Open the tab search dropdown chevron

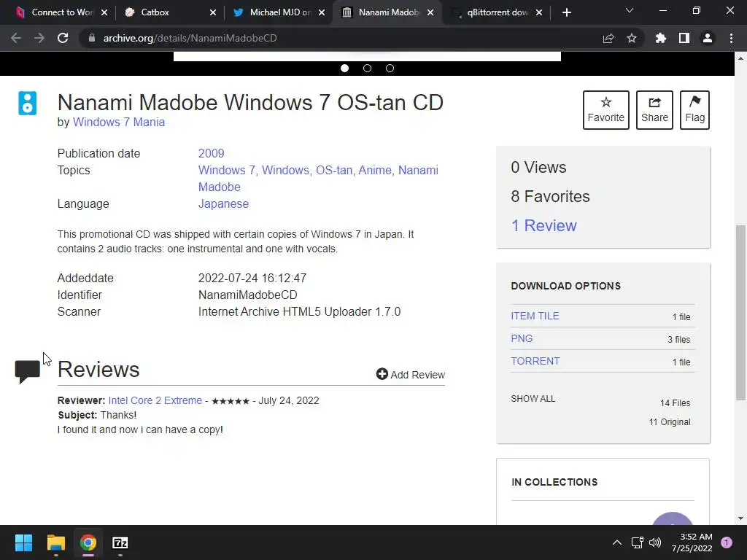click(x=630, y=10)
